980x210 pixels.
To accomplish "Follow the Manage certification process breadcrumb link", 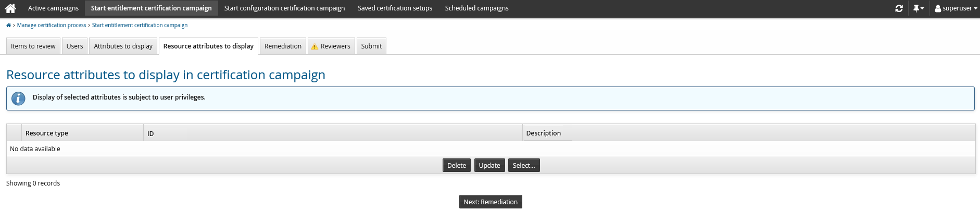I will point(52,26).
